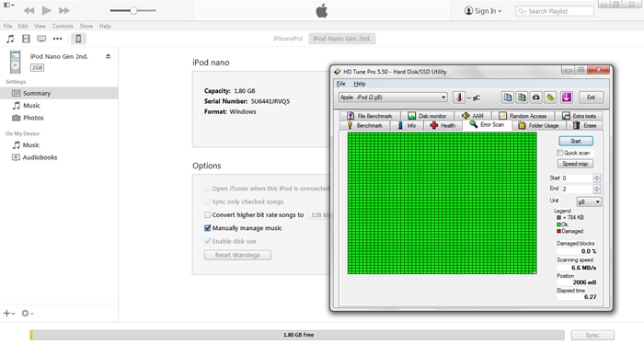Toggle Enable disk use checkbox
Screen dimensions: 644x345
coord(207,241)
